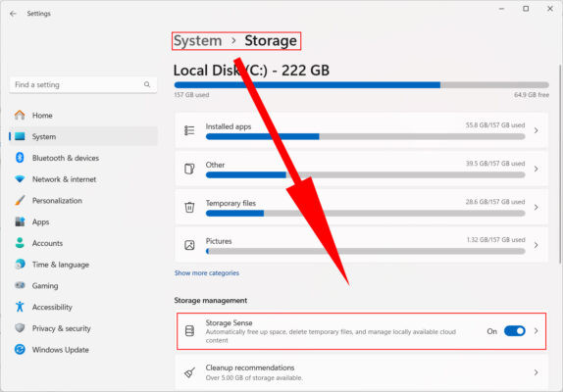Open Pictures details via chevron
Viewport: 563px width, 392px height.
pyautogui.click(x=537, y=245)
